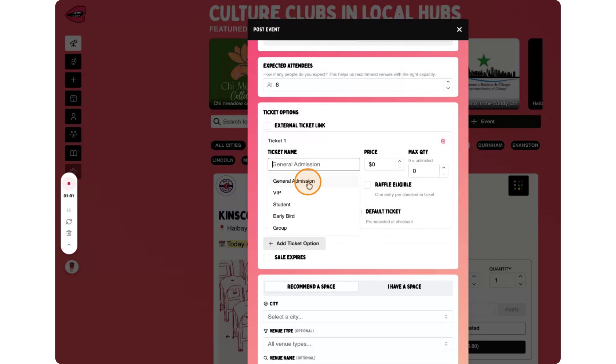The width and height of the screenshot is (616, 364).
Task: Delete Ticket 1 with red trash icon
Action: tap(443, 141)
